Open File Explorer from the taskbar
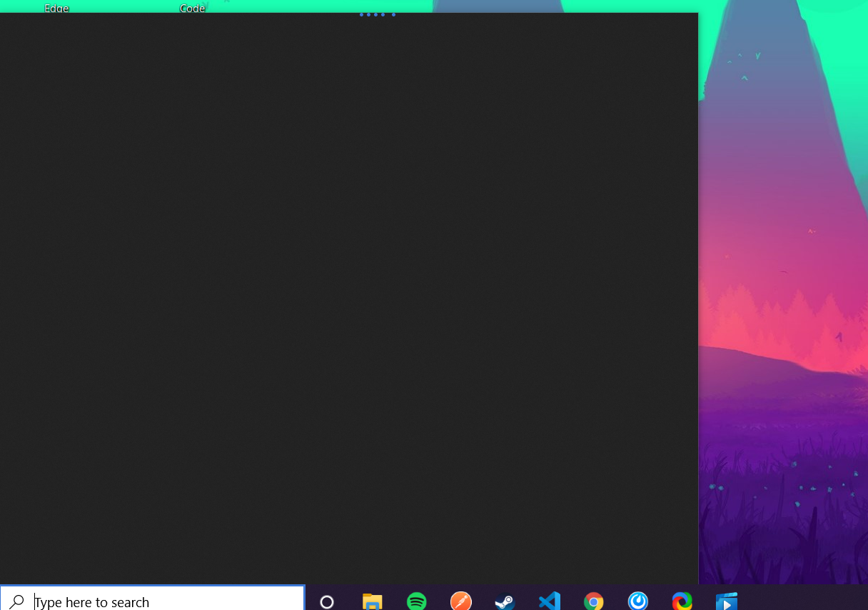This screenshot has width=868, height=610. pos(372,601)
